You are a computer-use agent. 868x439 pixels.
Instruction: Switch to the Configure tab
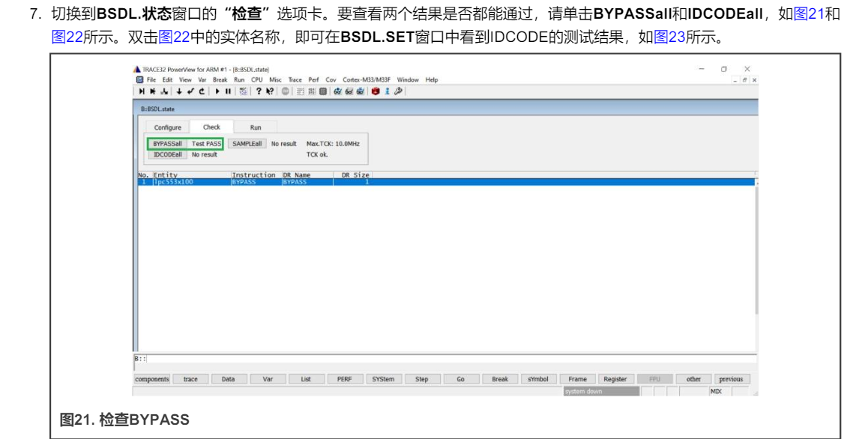coord(168,127)
